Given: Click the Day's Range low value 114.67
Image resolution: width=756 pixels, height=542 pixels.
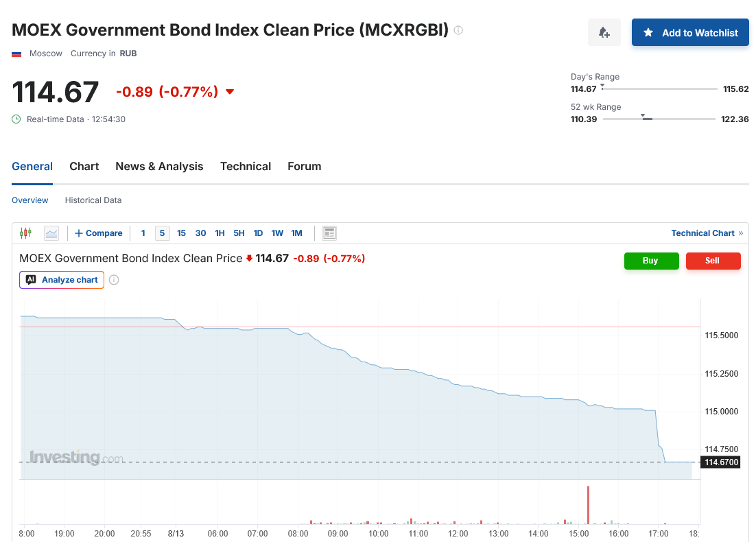Looking at the screenshot, I should (583, 89).
